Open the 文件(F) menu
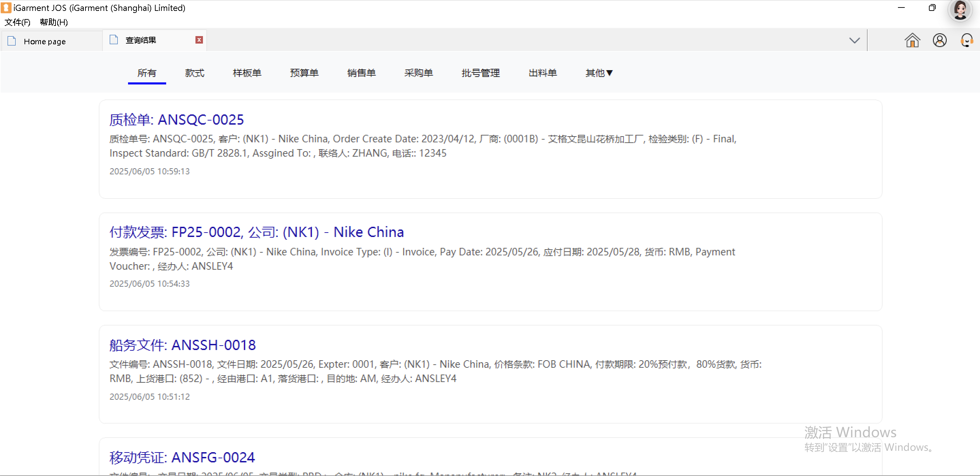The image size is (980, 476). pyautogui.click(x=17, y=22)
